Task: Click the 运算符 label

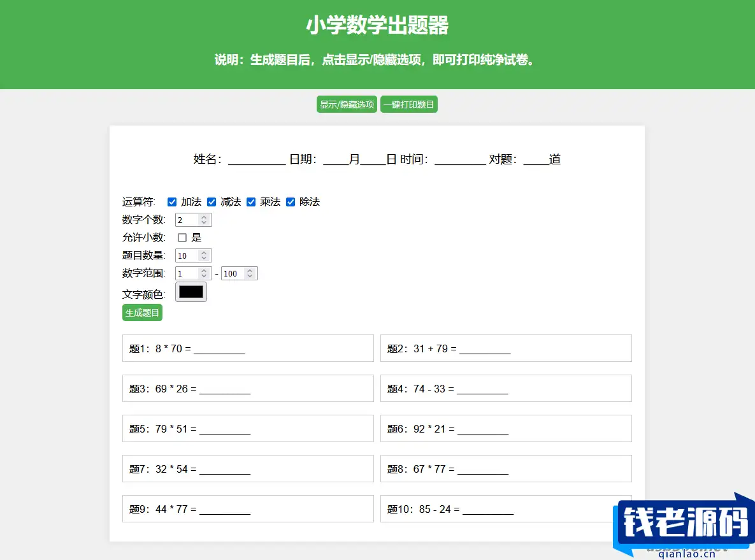Action: 139,202
